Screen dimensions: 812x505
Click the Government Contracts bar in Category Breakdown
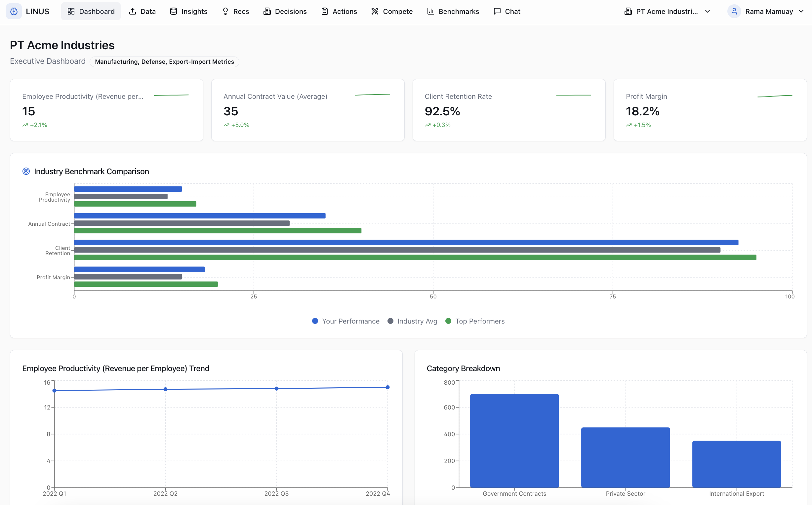(514, 440)
